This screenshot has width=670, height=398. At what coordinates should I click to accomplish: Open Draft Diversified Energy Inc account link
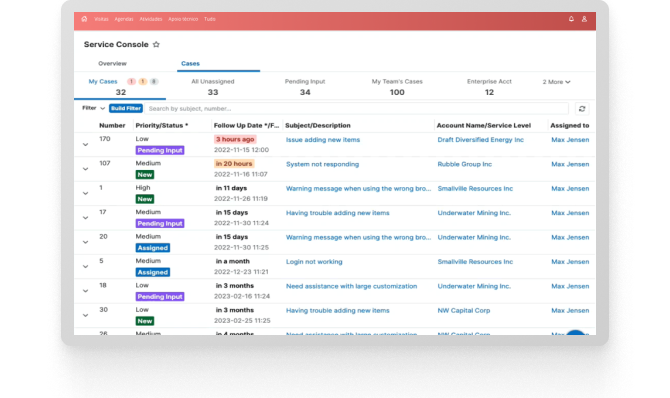pos(480,140)
